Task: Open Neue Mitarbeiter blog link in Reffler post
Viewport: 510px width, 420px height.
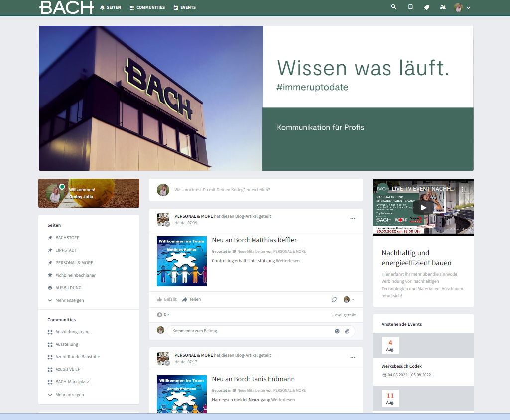Action: click(x=251, y=252)
